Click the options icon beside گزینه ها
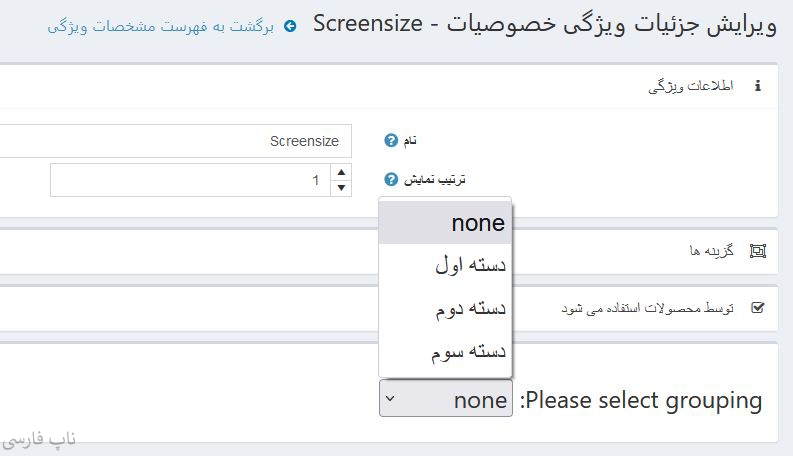Image resolution: width=793 pixels, height=456 pixels. [x=757, y=251]
